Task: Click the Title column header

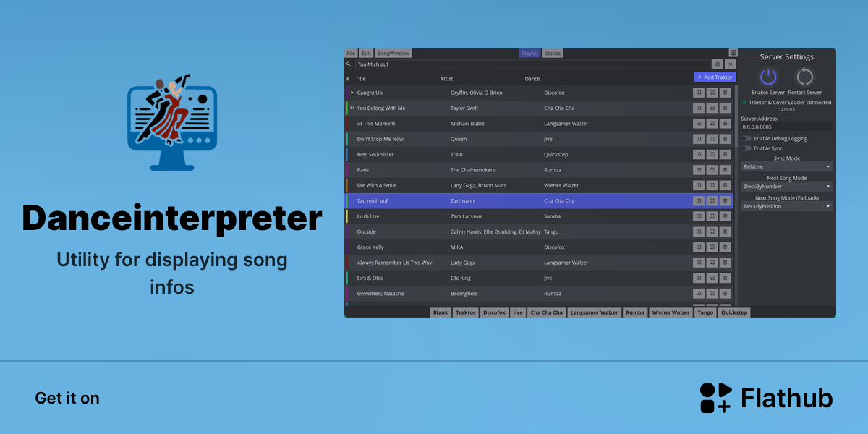Action: [x=361, y=79]
